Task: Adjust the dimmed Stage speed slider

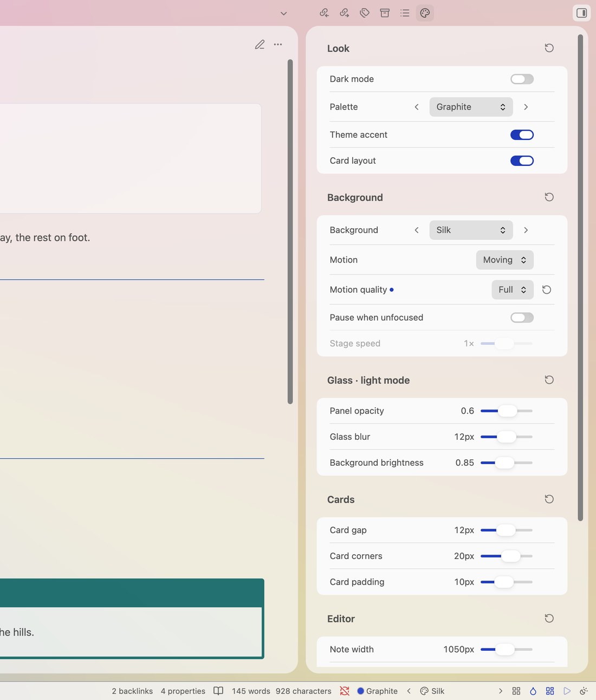Action: coord(507,344)
